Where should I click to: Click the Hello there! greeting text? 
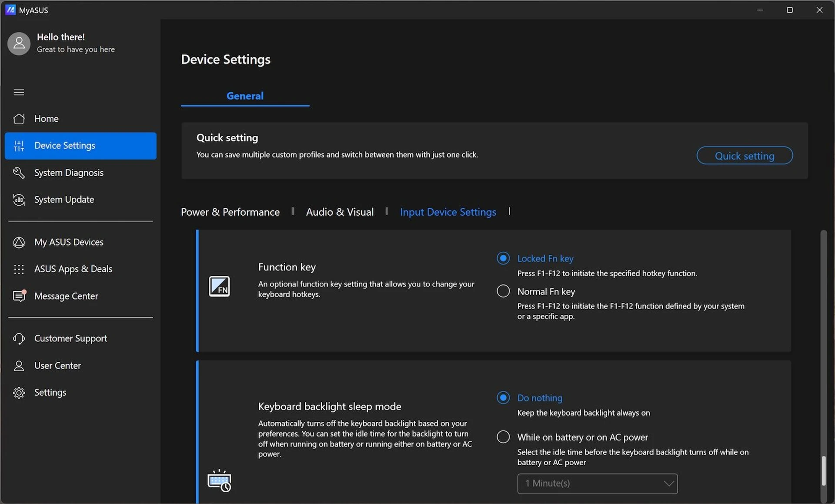[x=61, y=37]
